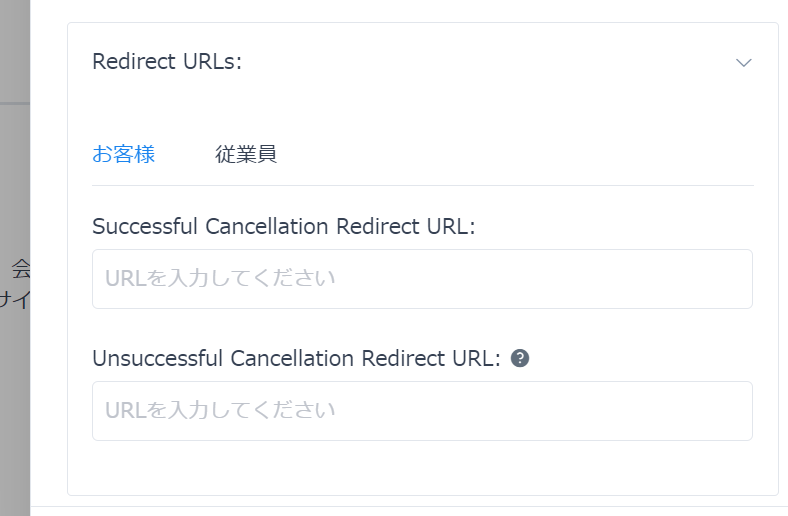Click blank area below the Unsuccessful URL field
788x516 pixels.
[422, 467]
